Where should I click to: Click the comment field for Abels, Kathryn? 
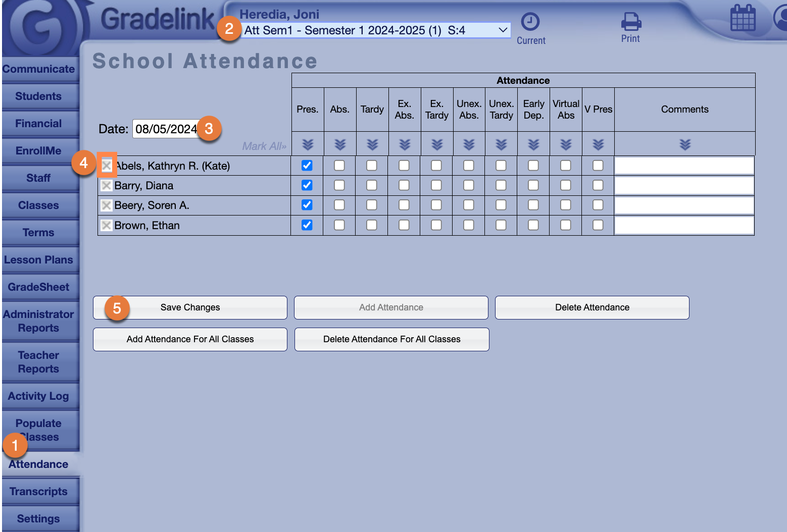pos(684,166)
